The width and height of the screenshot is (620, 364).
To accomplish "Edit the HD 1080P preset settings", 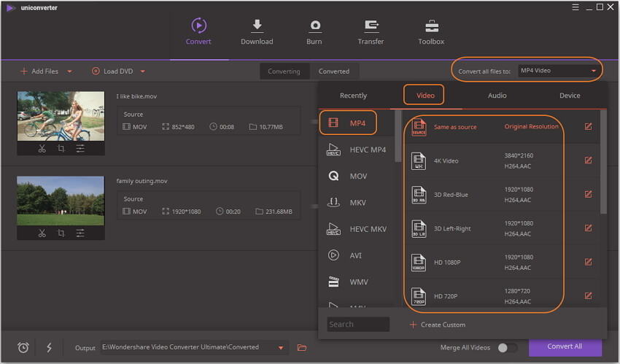I will (589, 262).
